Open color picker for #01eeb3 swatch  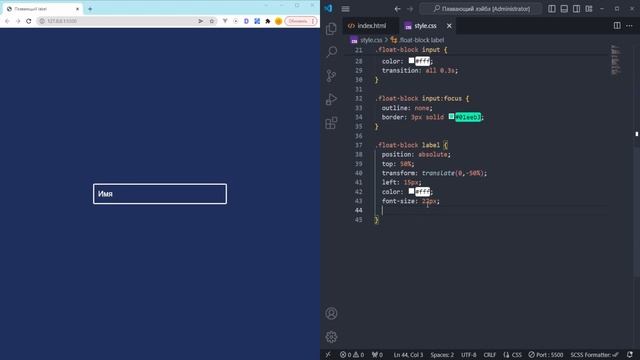pos(451,117)
